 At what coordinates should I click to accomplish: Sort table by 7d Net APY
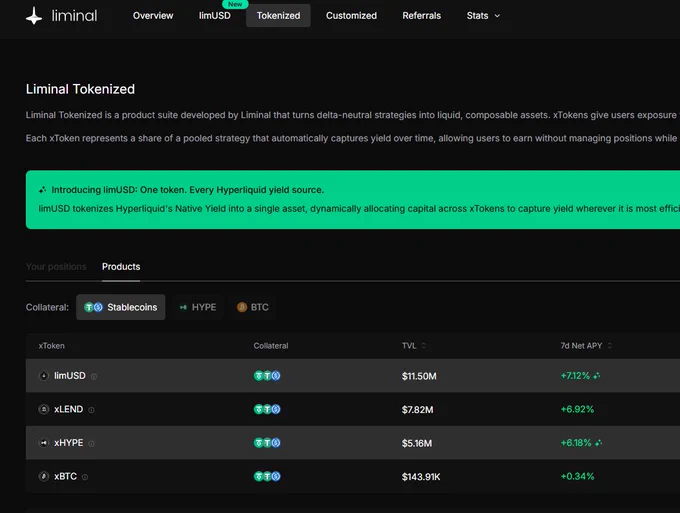pos(586,346)
